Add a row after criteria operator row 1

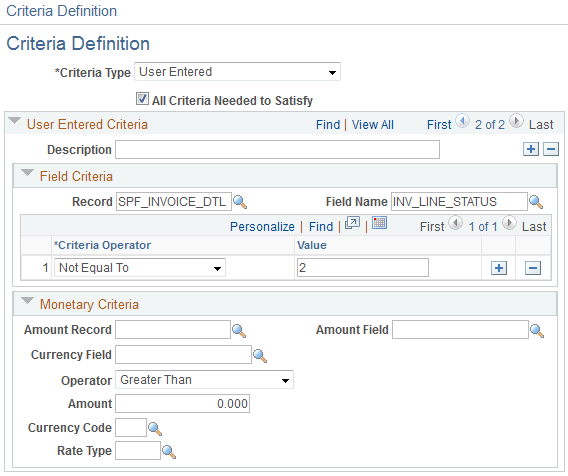pos(499,268)
